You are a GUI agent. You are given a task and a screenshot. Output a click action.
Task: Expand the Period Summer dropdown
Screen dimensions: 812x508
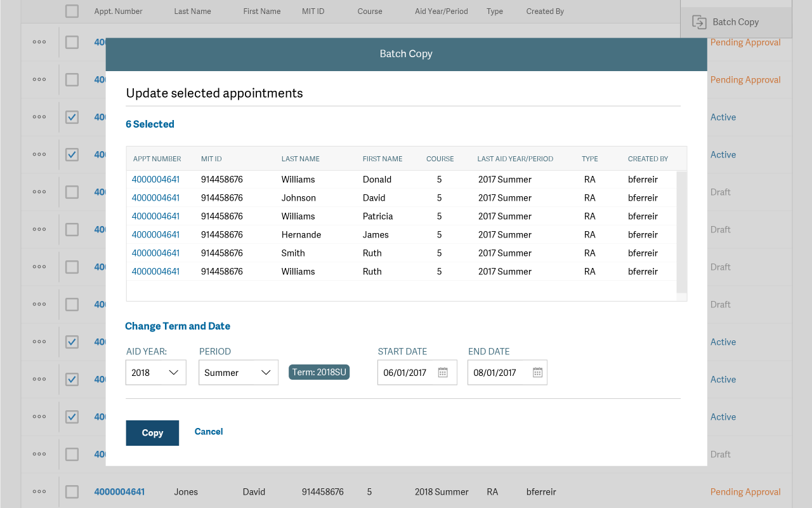click(x=239, y=373)
